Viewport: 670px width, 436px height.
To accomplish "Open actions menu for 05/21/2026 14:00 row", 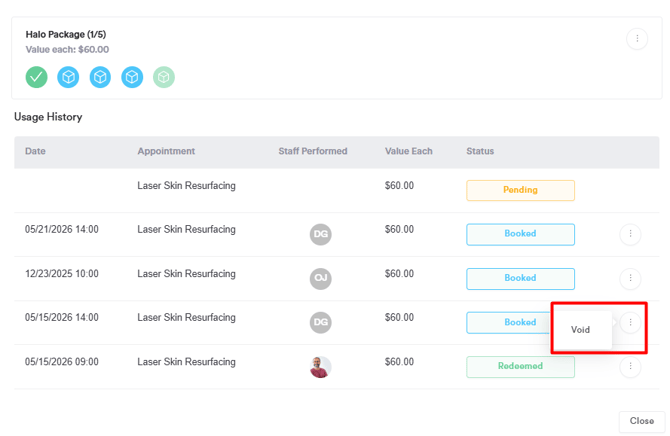I will 630,234.
